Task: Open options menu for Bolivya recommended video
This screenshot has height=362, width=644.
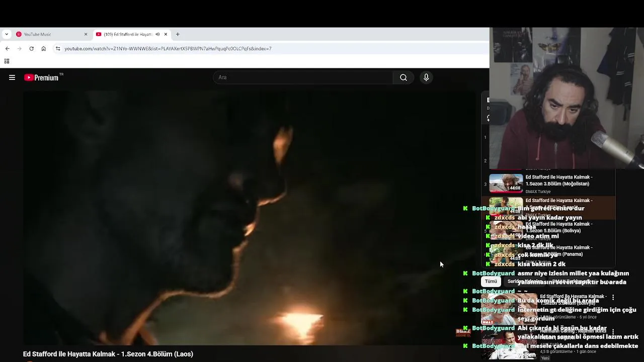Action: 613,298
